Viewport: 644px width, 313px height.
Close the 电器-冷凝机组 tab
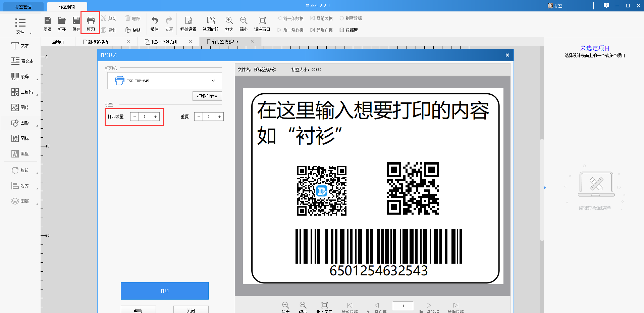(x=190, y=42)
